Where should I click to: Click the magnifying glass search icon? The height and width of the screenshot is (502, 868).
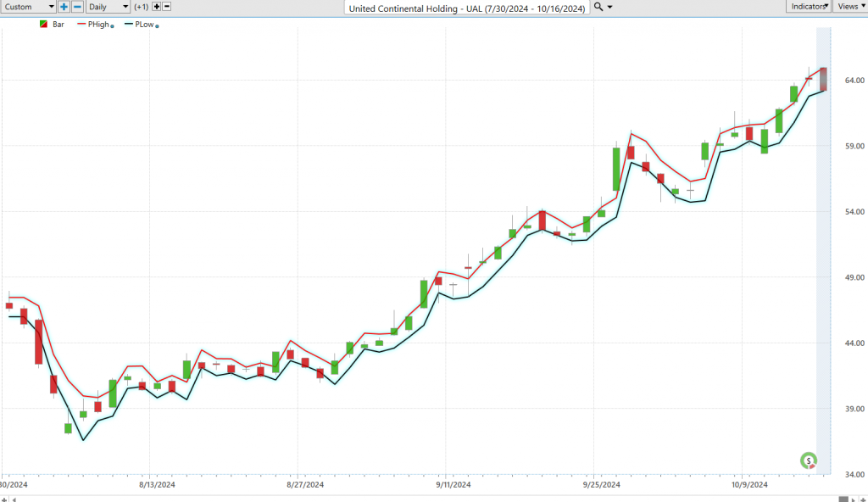598,7
